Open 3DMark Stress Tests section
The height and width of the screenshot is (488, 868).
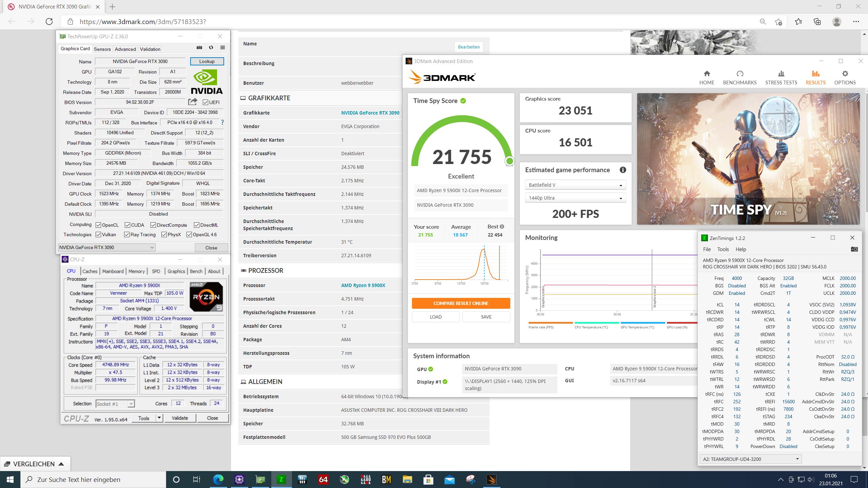(x=781, y=77)
